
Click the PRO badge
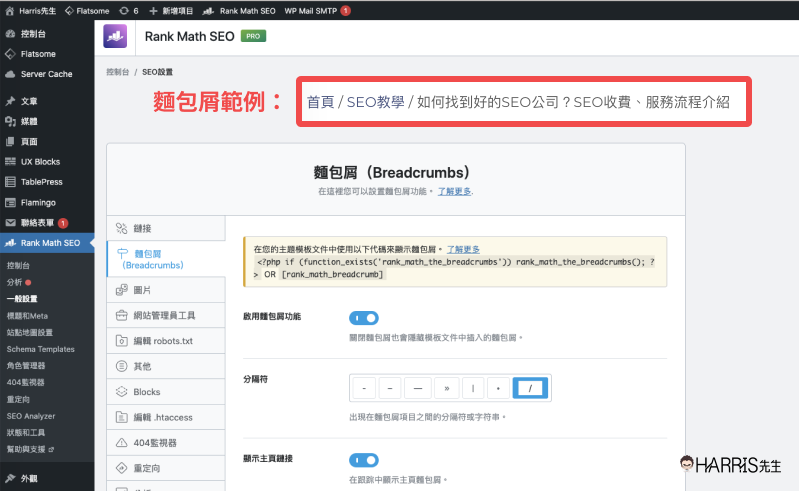point(253,36)
